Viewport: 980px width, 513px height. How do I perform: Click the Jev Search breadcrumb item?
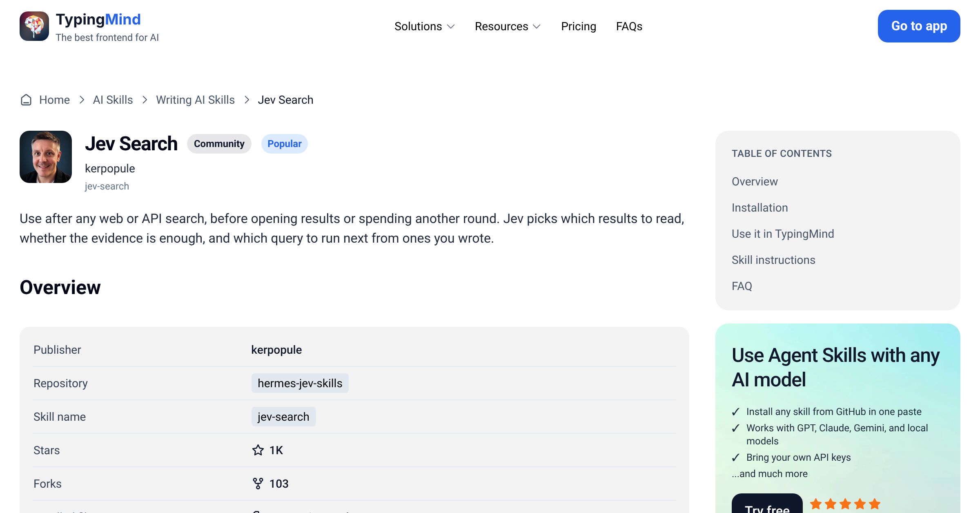pyautogui.click(x=285, y=100)
